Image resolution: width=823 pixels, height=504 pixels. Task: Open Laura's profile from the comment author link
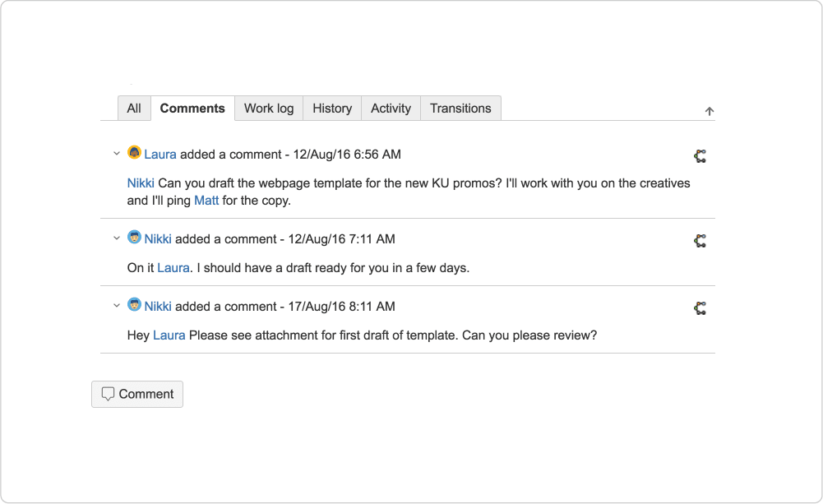click(160, 155)
